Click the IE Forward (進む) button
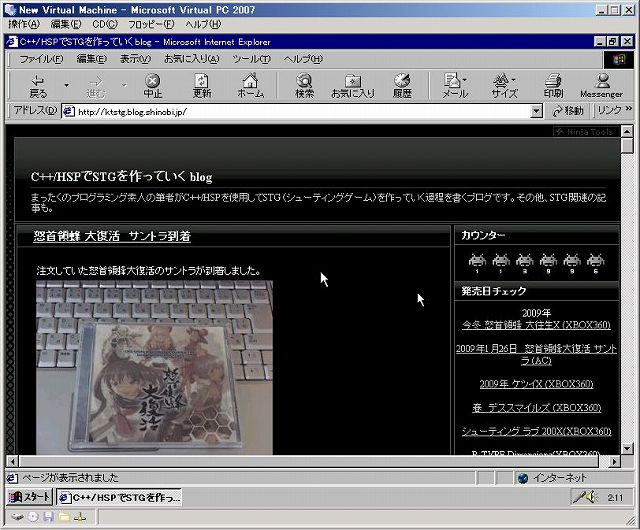 (x=96, y=86)
